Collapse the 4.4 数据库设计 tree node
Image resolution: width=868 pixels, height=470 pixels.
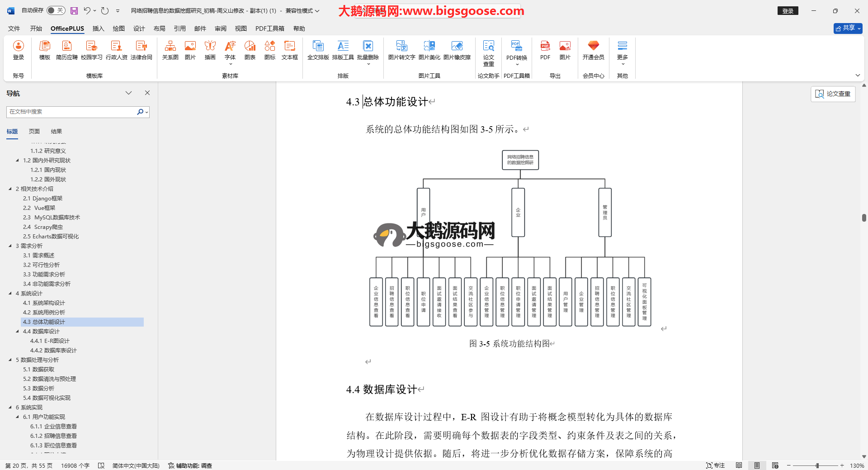click(x=18, y=332)
